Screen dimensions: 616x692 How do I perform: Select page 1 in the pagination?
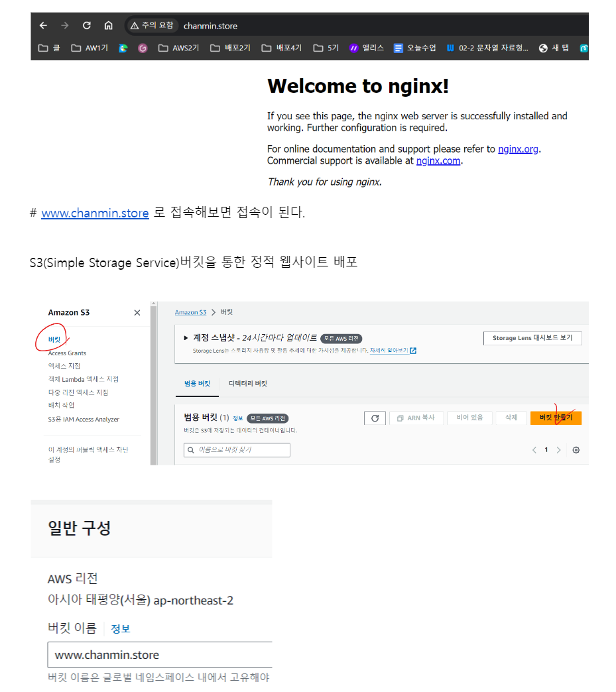546,449
